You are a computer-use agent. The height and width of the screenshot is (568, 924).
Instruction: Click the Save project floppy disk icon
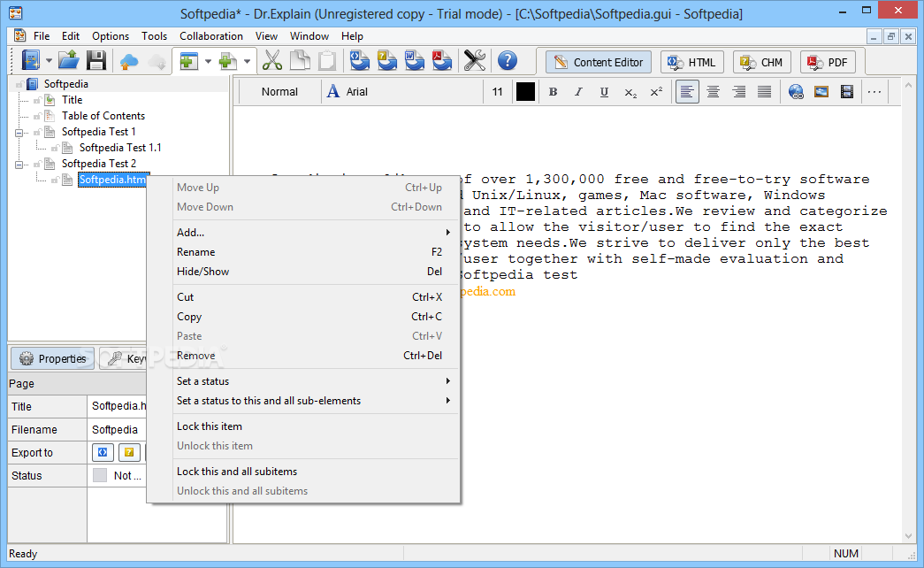point(96,61)
